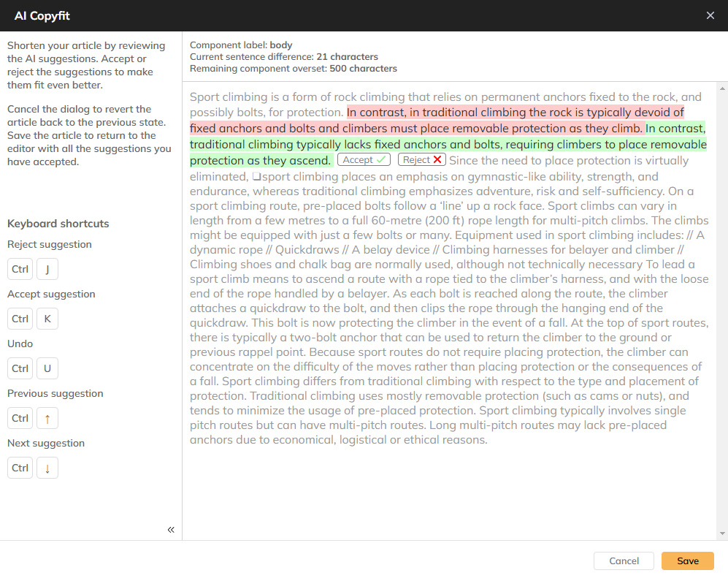Viewport: 728px width, 581px height.
Task: Collapse the left help panel
Action: point(171,530)
